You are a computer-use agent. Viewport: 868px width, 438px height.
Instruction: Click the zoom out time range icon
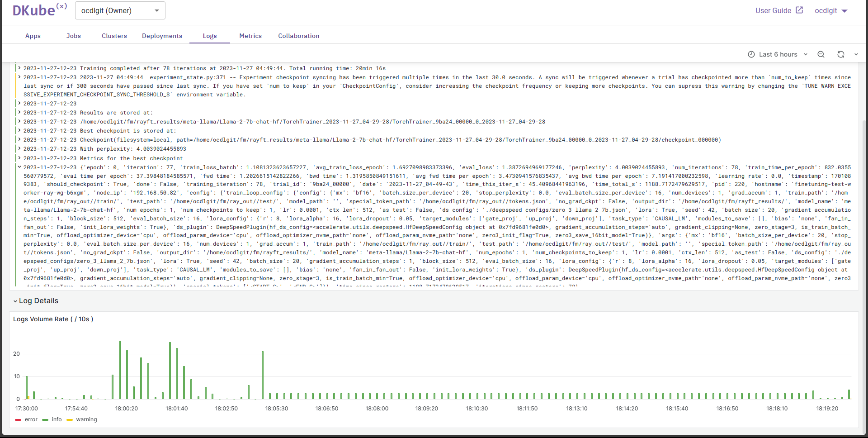(821, 54)
